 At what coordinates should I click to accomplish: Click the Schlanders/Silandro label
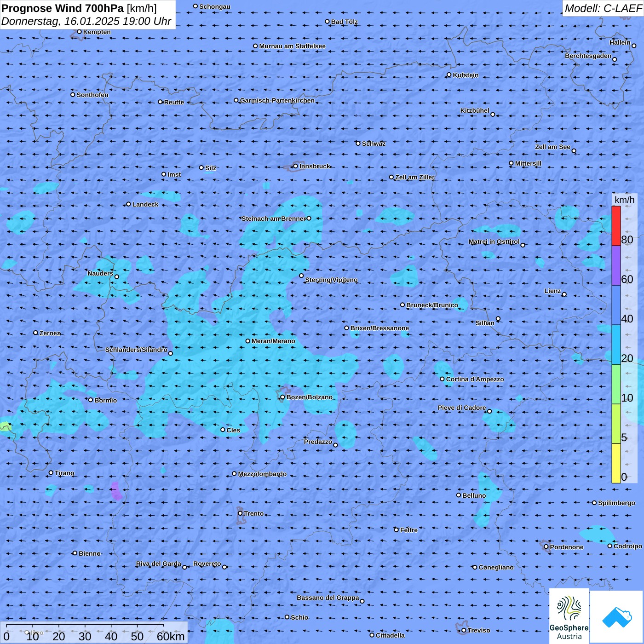tap(136, 350)
